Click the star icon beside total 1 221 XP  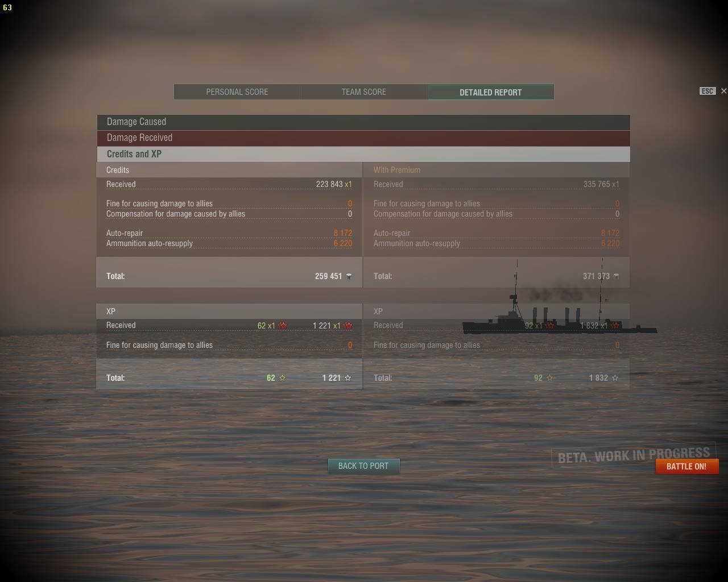click(348, 378)
